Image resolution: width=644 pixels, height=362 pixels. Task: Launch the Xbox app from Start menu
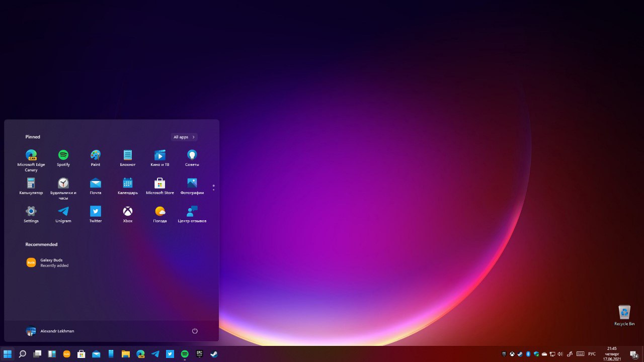128,214
